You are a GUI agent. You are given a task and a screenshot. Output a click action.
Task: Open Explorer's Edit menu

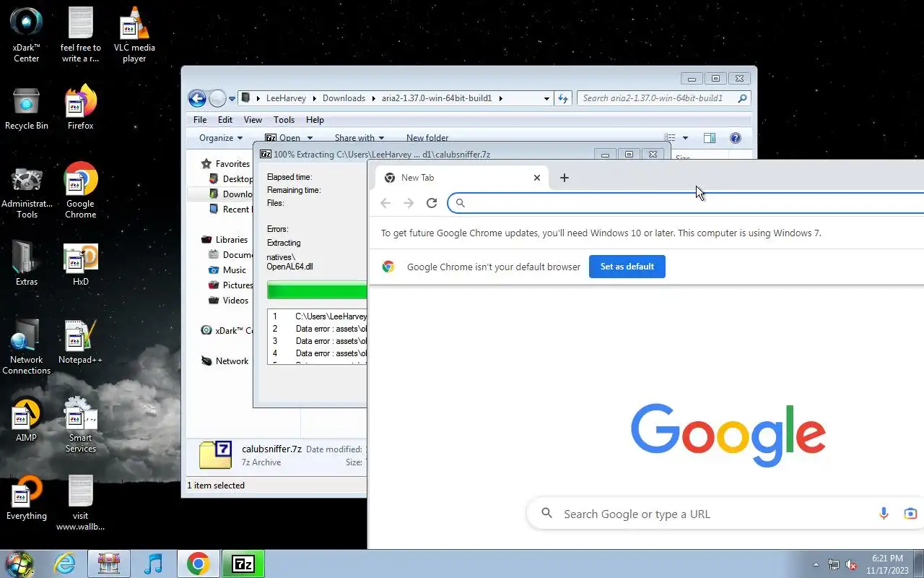[x=225, y=120]
